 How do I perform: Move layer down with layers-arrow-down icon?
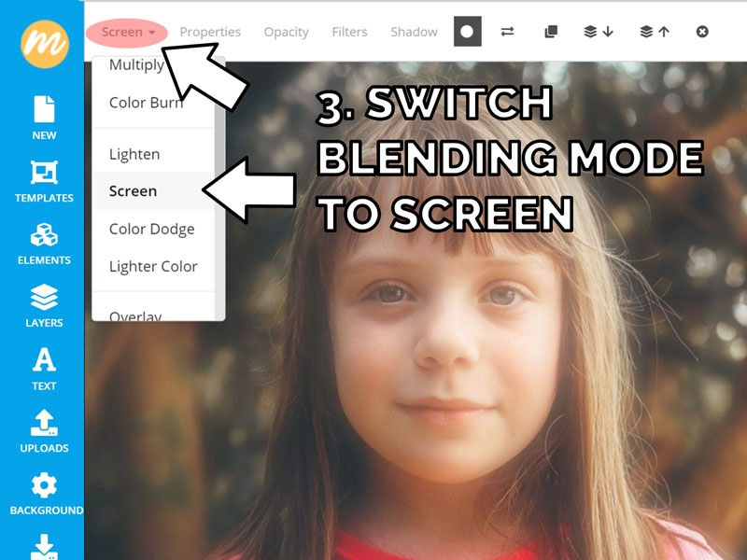pyautogui.click(x=599, y=32)
